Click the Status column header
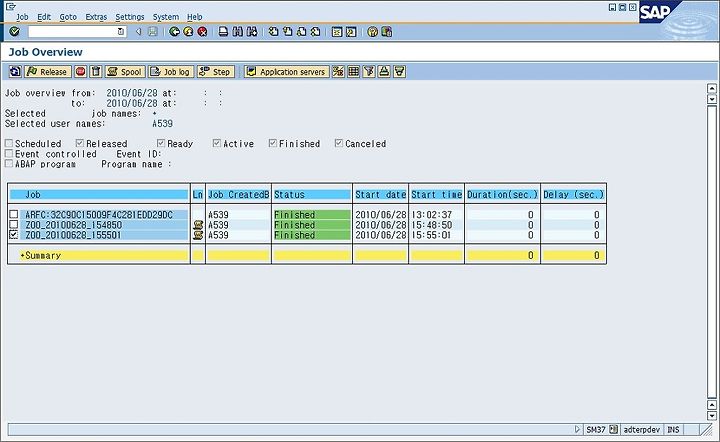The image size is (720, 442). click(312, 195)
